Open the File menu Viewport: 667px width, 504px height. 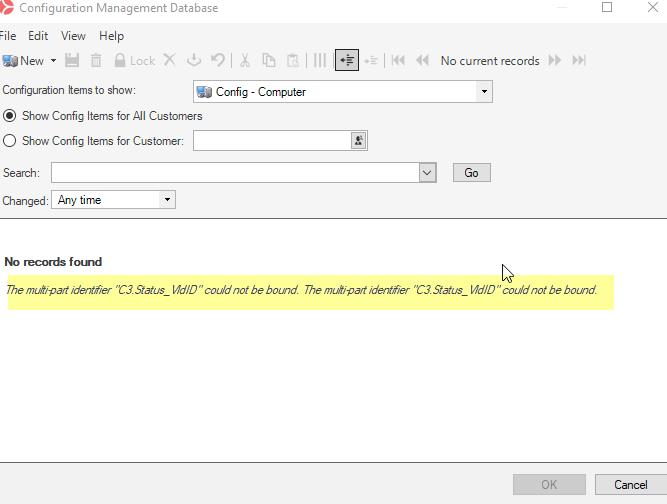click(x=8, y=36)
